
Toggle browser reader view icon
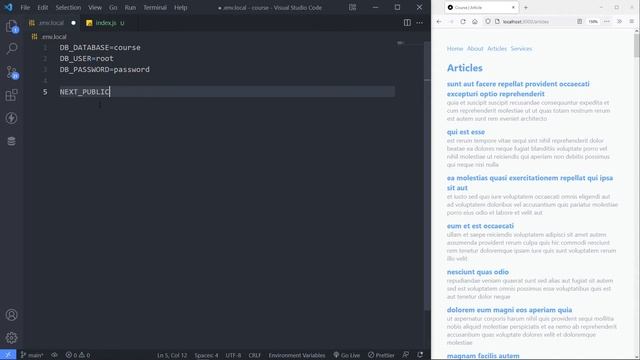pyautogui.click(x=580, y=22)
